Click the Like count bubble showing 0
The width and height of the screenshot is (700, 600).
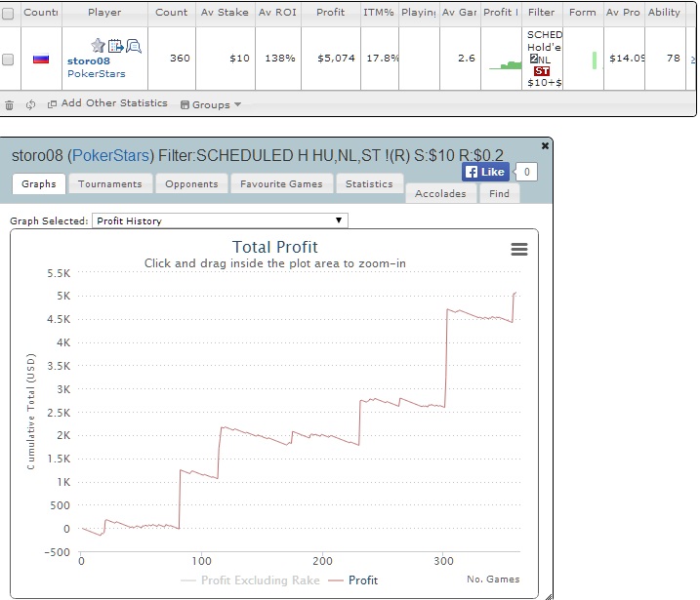526,172
